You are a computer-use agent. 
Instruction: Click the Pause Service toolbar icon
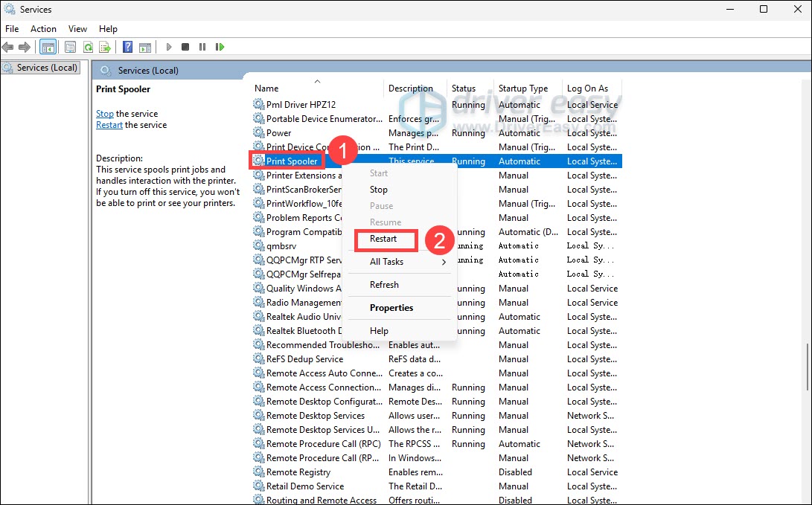pos(202,47)
